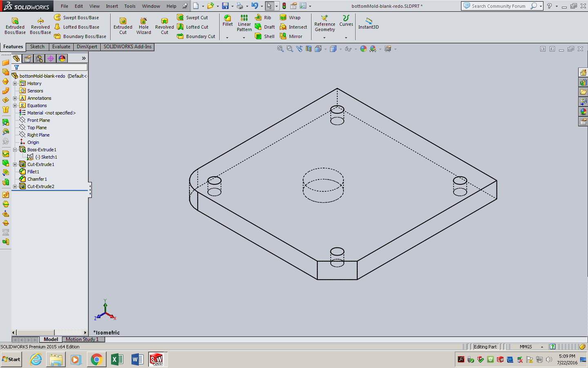Open the Display Style dropdown
The width and height of the screenshot is (588, 368).
(x=341, y=49)
